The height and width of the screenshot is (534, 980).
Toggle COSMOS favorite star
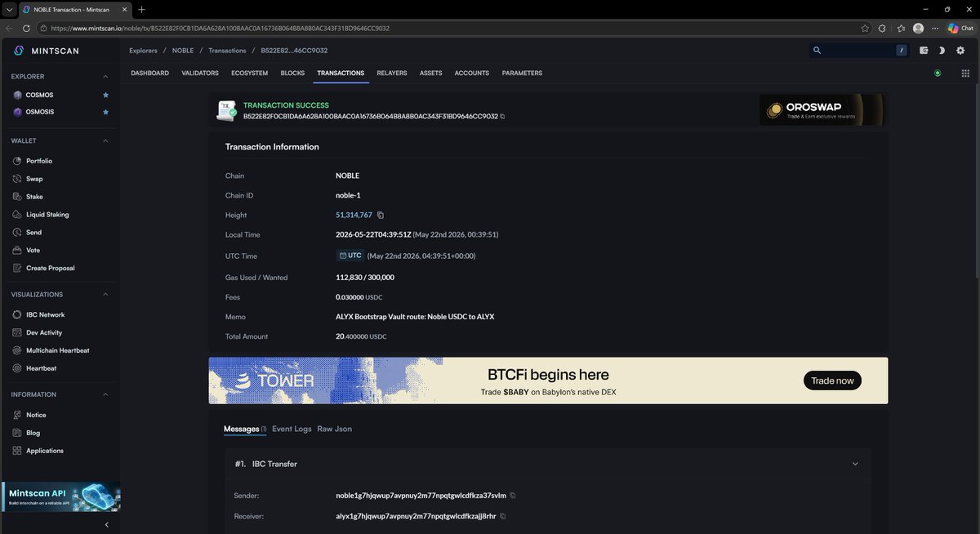pyautogui.click(x=105, y=95)
